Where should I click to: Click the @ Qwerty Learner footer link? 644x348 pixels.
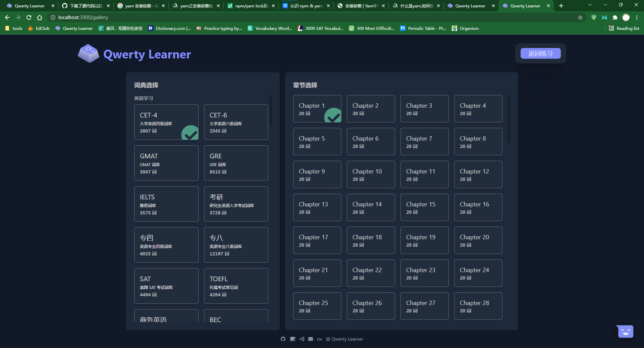tap(344, 339)
